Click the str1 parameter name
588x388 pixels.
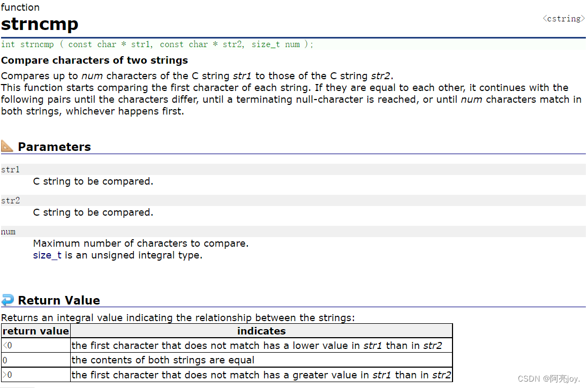click(10, 170)
